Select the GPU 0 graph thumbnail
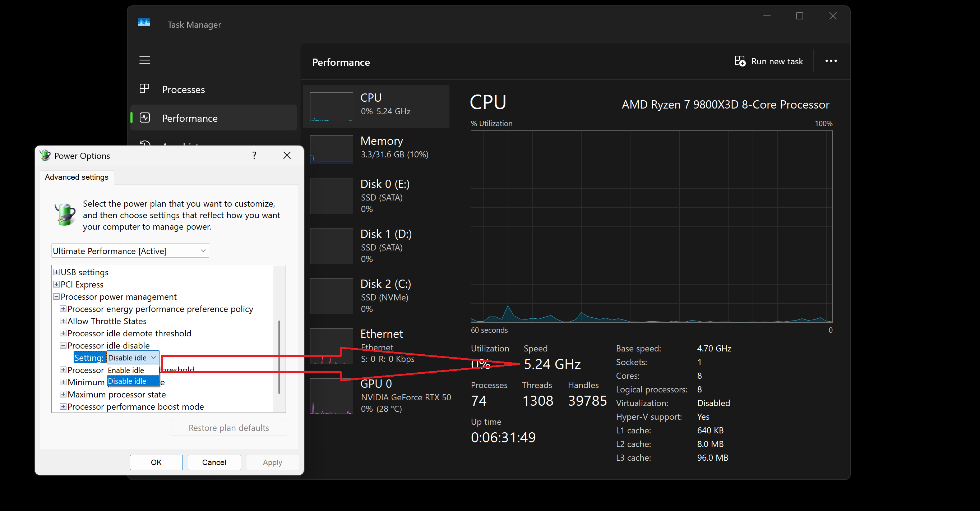 (331, 396)
